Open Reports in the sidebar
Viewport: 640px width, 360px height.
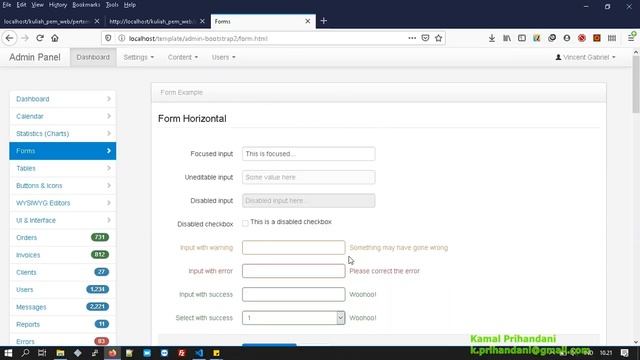[62, 324]
